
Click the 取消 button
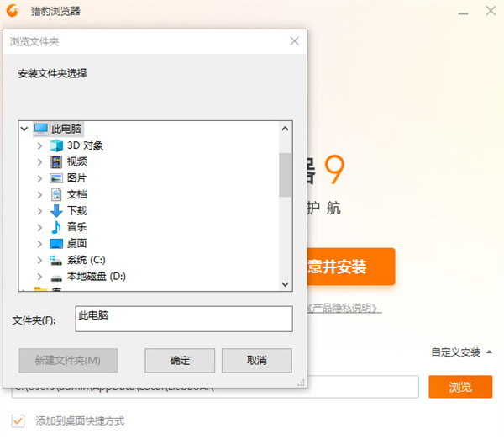coord(257,361)
